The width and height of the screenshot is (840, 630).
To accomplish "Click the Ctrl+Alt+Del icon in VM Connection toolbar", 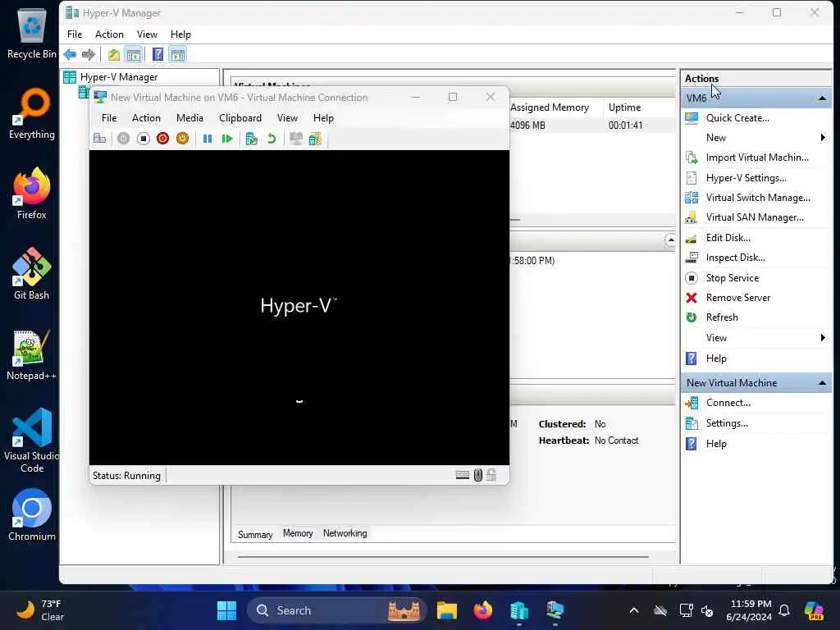I will [x=99, y=139].
